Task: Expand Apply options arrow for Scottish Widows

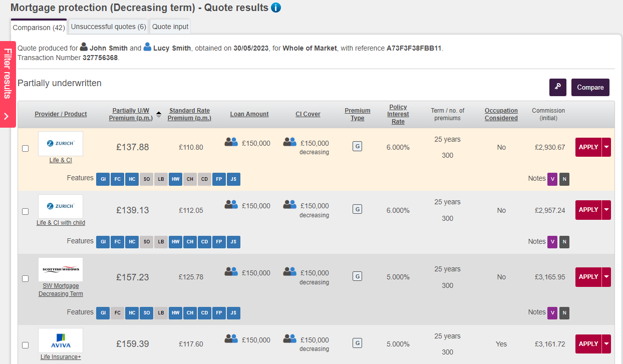Action: [606, 277]
